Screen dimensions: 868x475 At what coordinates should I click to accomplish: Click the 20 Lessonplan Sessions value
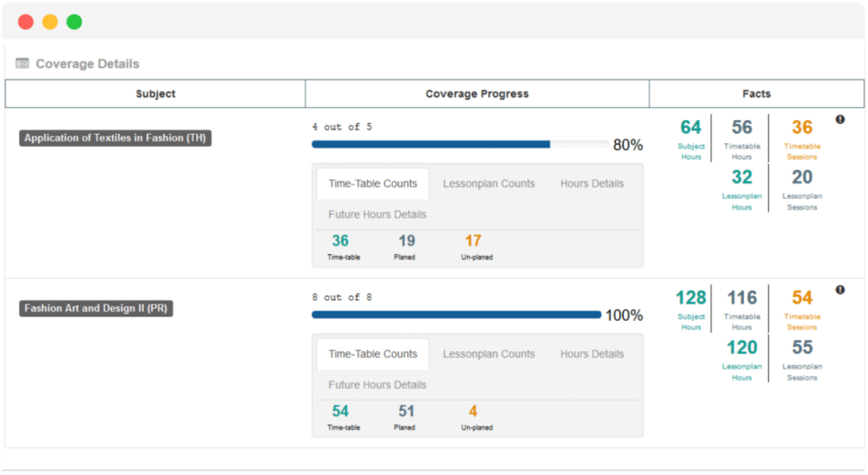(802, 177)
